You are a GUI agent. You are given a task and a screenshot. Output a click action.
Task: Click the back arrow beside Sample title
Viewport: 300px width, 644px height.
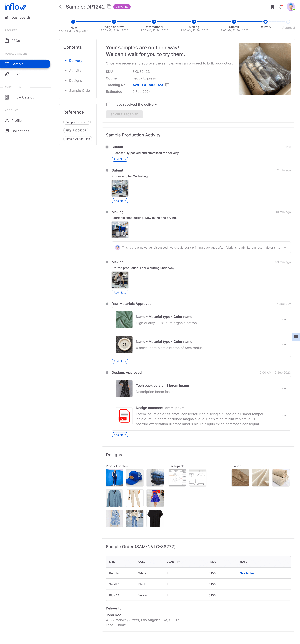point(60,7)
